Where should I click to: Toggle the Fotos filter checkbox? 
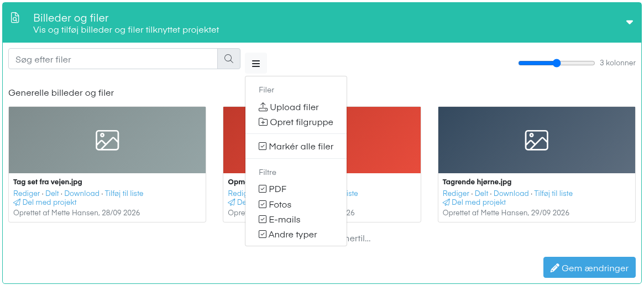(x=263, y=204)
